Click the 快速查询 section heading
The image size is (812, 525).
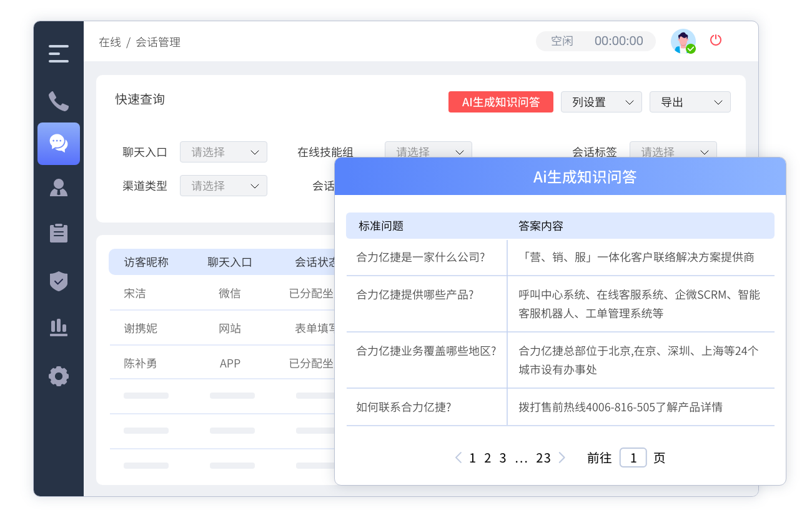pos(140,99)
